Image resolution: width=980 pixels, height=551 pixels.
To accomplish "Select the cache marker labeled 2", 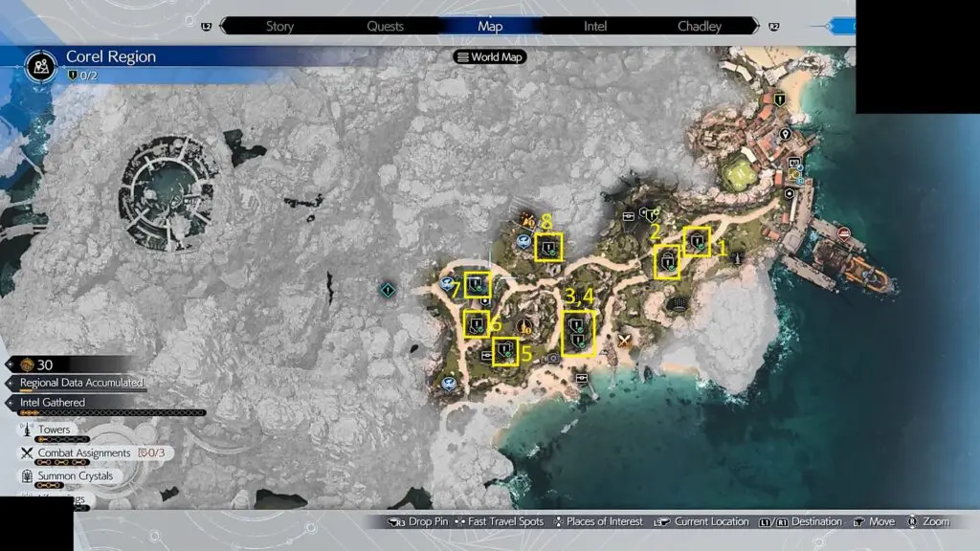I will click(x=667, y=260).
